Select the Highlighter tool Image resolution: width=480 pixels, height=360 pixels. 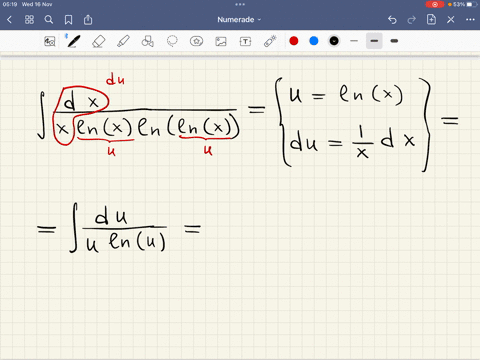pos(123,41)
